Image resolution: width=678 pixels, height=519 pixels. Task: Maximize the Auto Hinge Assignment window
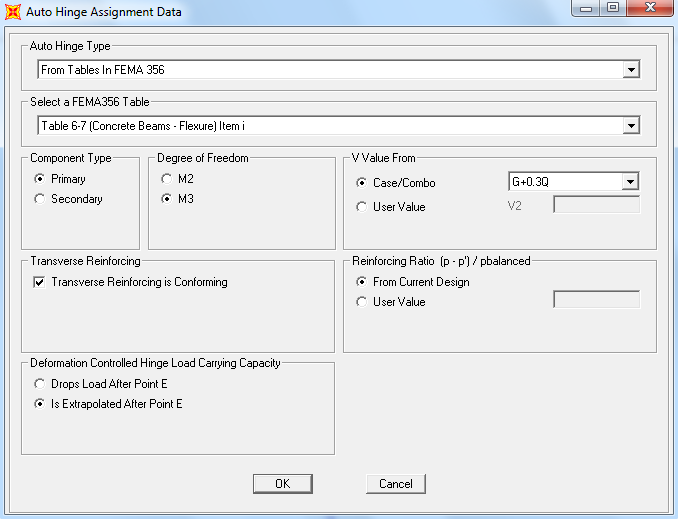(613, 8)
